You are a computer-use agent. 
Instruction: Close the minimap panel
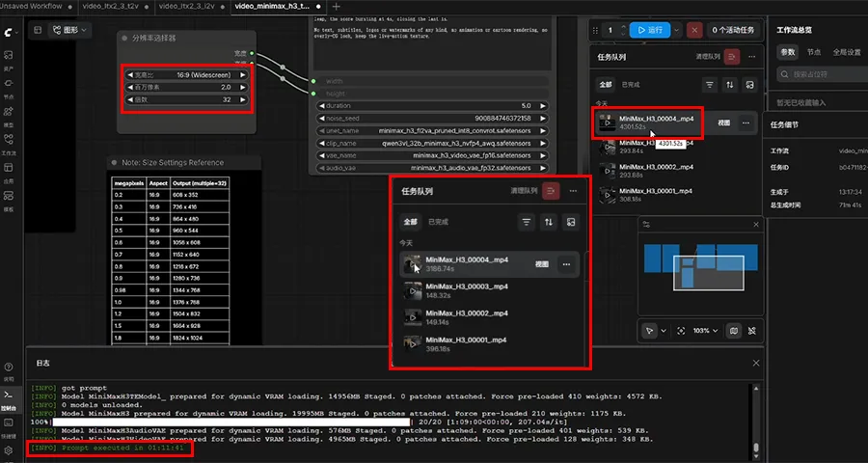click(x=756, y=225)
